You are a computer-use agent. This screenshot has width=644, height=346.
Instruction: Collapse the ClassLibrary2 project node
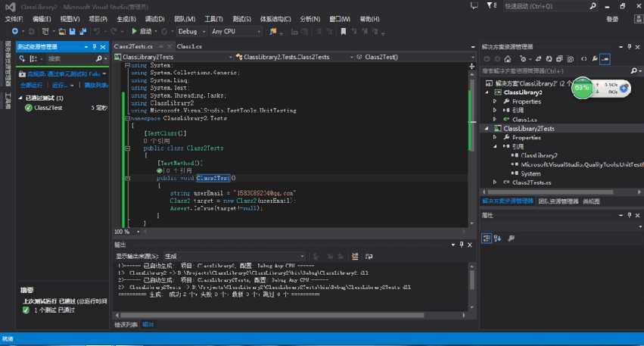click(x=487, y=92)
